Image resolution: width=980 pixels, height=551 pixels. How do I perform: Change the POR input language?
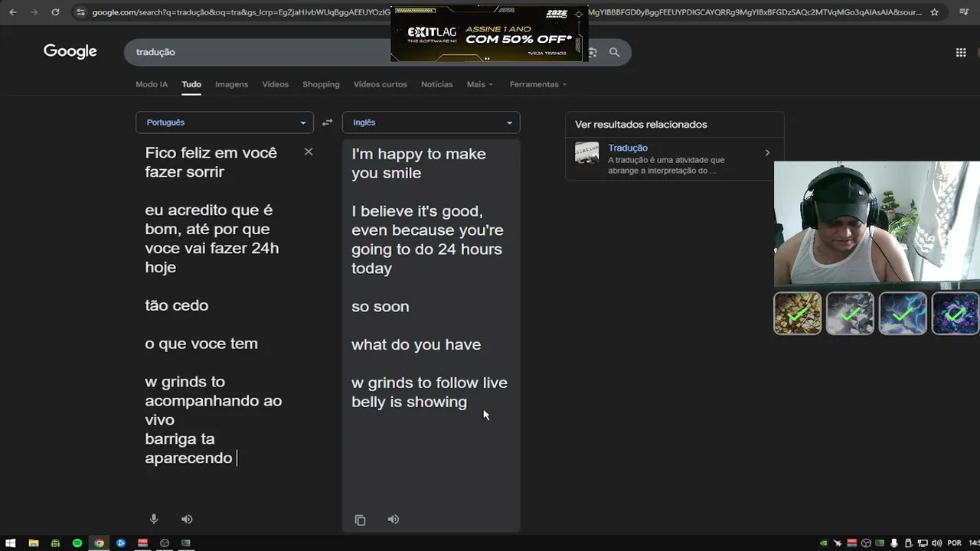coord(954,543)
